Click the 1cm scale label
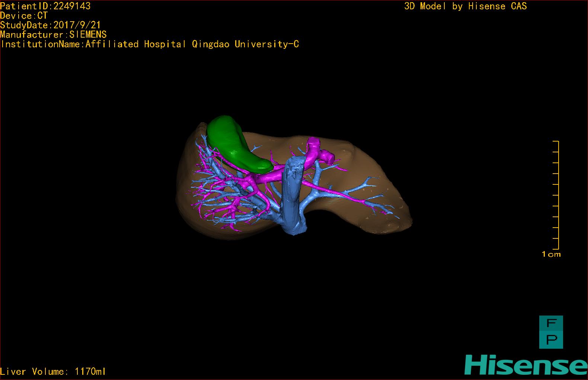Screen dimensions: 588x380 coord(551,254)
